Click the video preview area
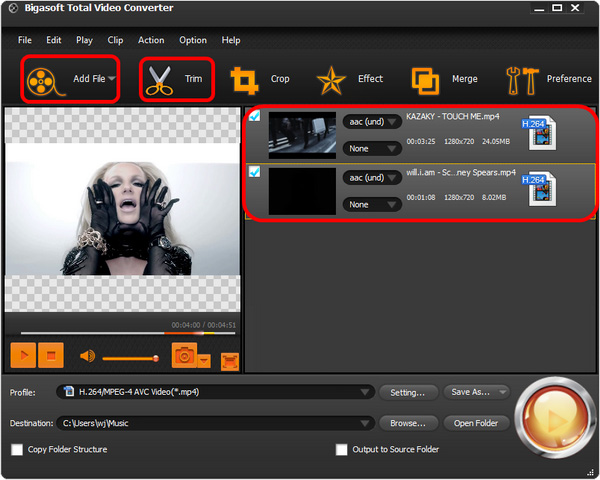 (122, 209)
